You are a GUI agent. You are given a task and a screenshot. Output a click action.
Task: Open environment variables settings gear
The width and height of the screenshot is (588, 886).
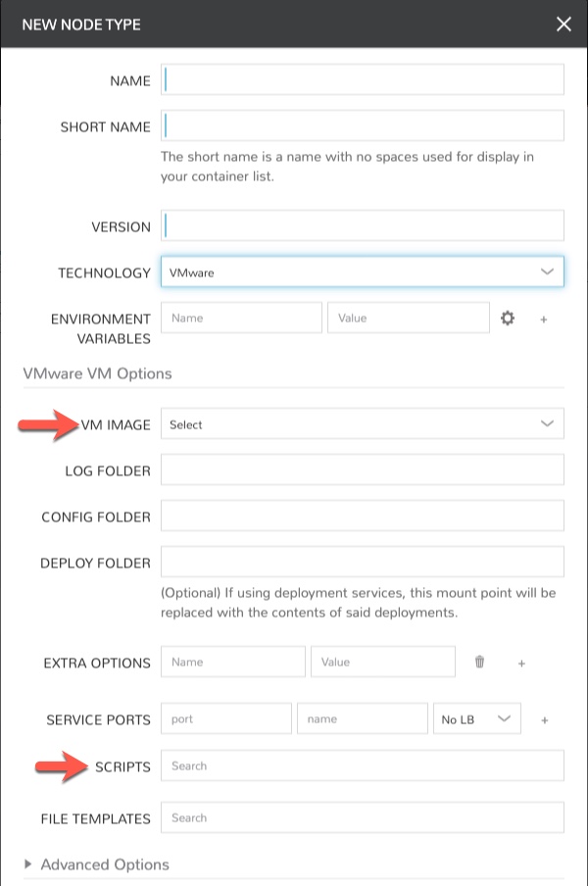(x=508, y=318)
